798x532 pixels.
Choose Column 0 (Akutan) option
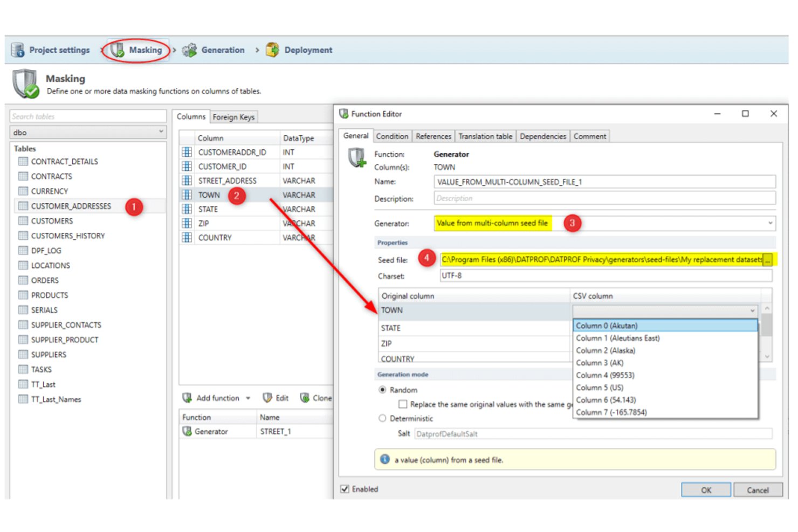click(665, 326)
